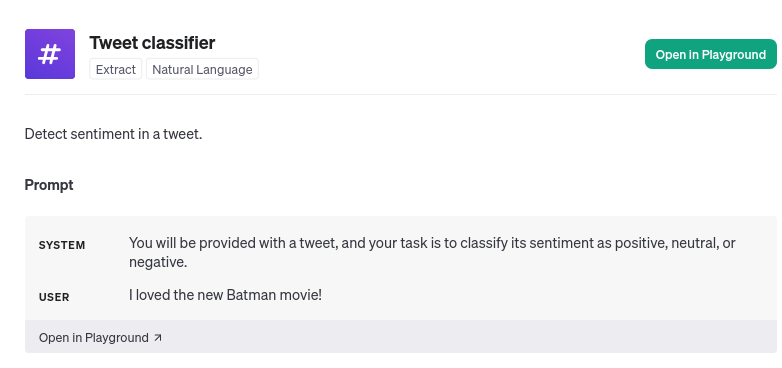Click the SYSTEM role label
This screenshot has height=368, width=782.
point(62,245)
